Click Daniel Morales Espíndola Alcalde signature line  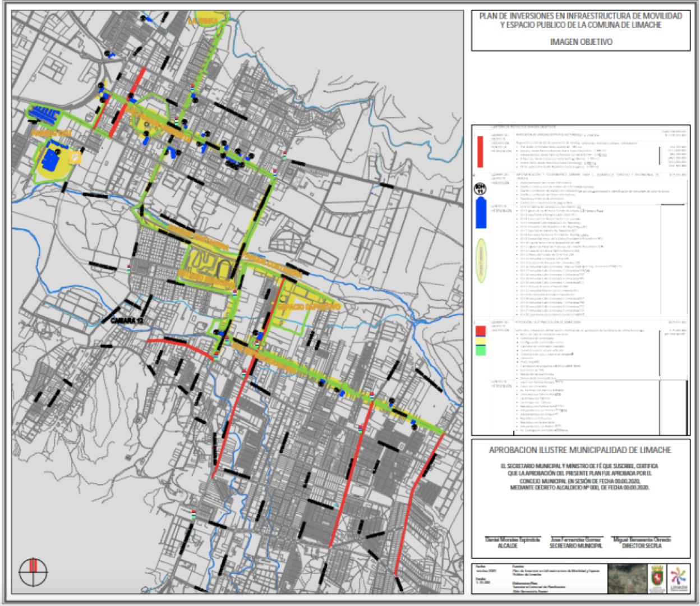click(512, 542)
